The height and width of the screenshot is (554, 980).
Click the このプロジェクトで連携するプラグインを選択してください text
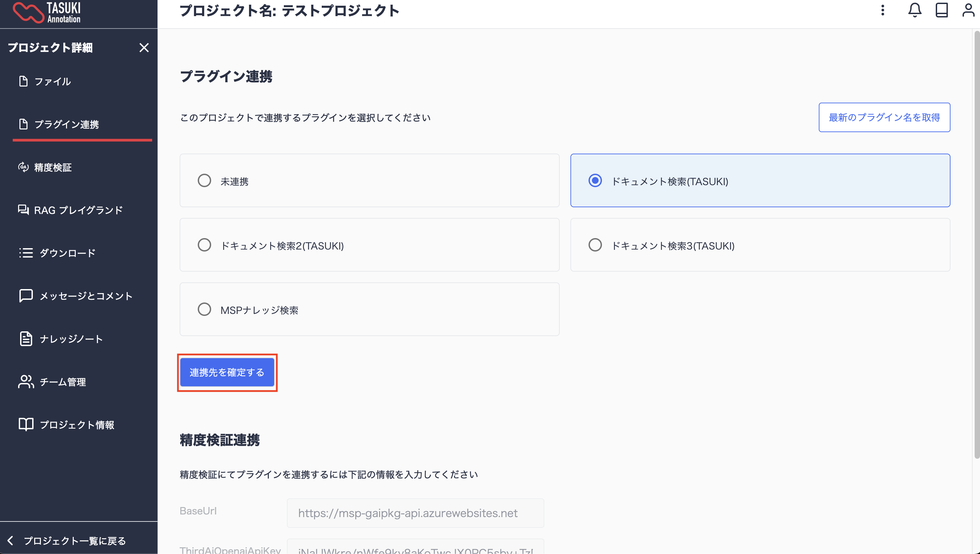click(305, 118)
